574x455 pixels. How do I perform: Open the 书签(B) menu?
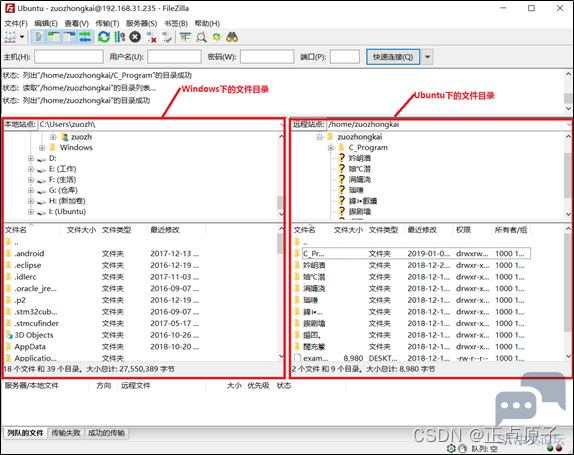(176, 24)
